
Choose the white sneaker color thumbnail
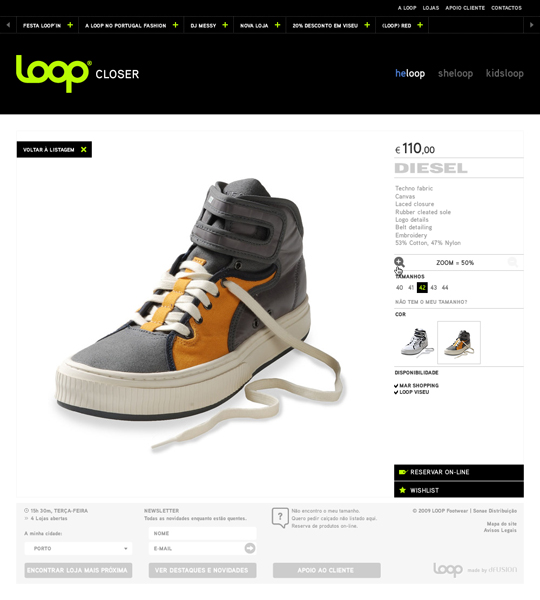pyautogui.click(x=416, y=342)
